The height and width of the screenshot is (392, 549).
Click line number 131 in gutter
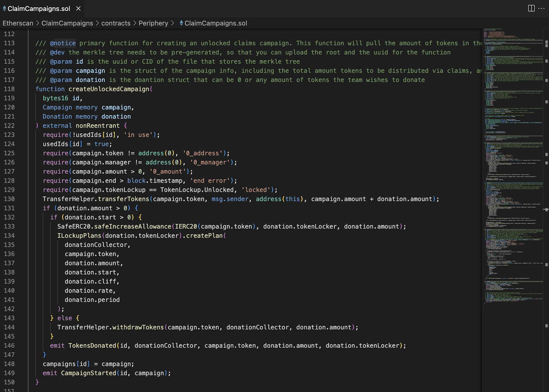(x=9, y=208)
